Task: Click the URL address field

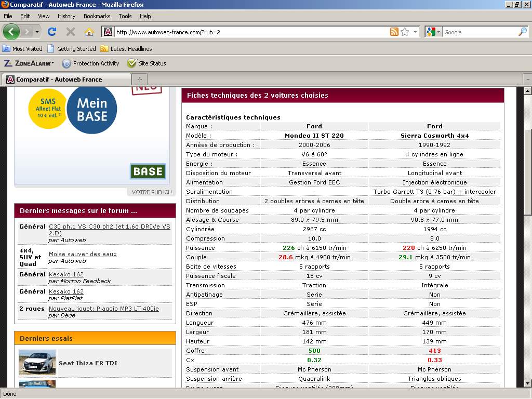Action: click(249, 32)
